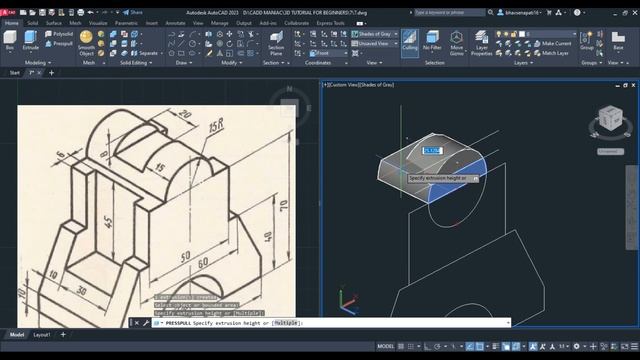Toggle ortho mode in status bar

427,347
